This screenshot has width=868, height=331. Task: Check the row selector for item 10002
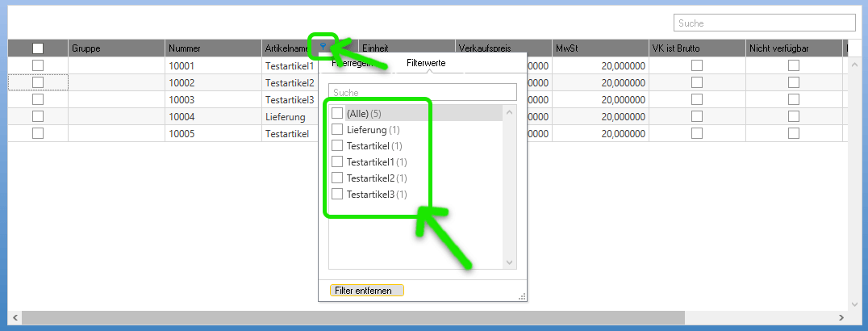click(38, 82)
